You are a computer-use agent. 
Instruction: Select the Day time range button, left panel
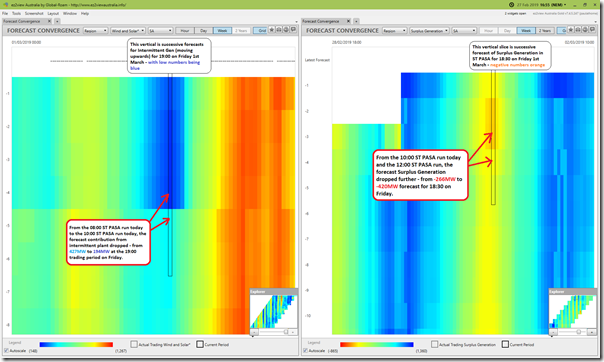click(x=204, y=30)
